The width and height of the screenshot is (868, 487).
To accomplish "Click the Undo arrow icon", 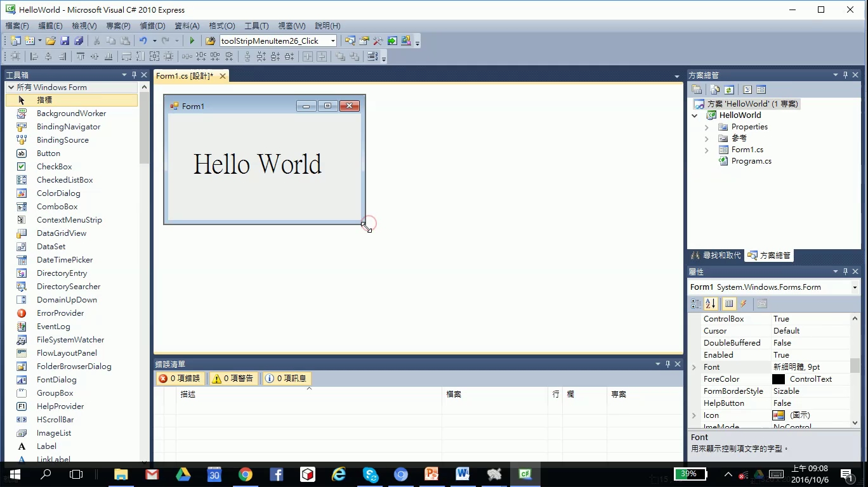I will (x=143, y=41).
